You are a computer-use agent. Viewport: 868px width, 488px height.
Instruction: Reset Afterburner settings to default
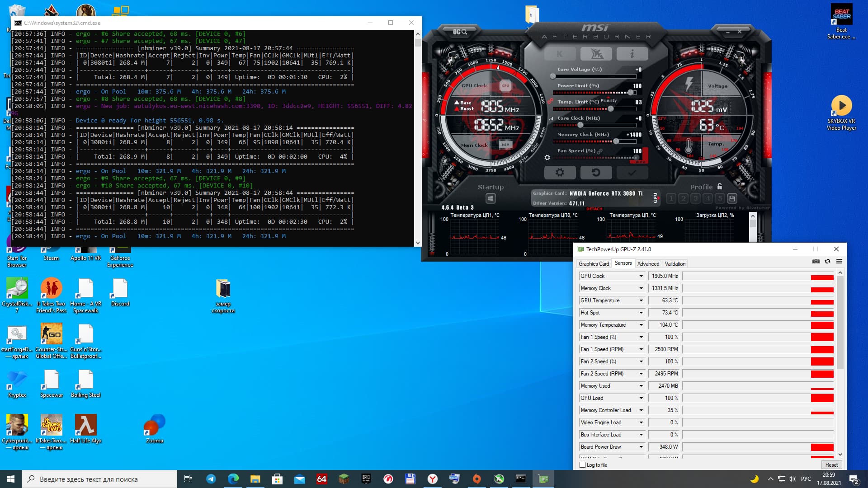tap(596, 173)
